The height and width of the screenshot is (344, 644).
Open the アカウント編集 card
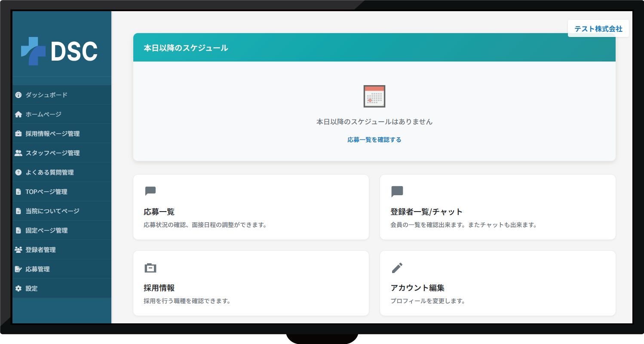(x=497, y=283)
